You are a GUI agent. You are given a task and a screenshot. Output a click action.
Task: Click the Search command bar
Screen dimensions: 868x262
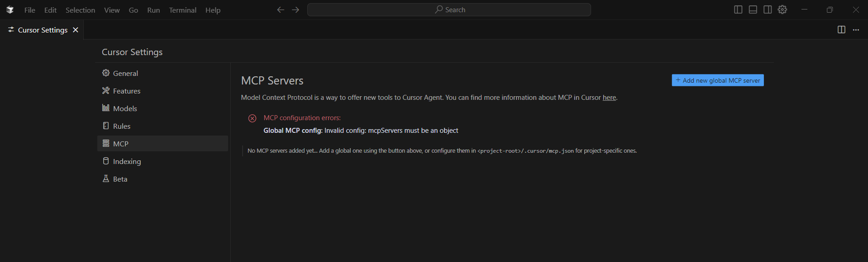pyautogui.click(x=449, y=9)
